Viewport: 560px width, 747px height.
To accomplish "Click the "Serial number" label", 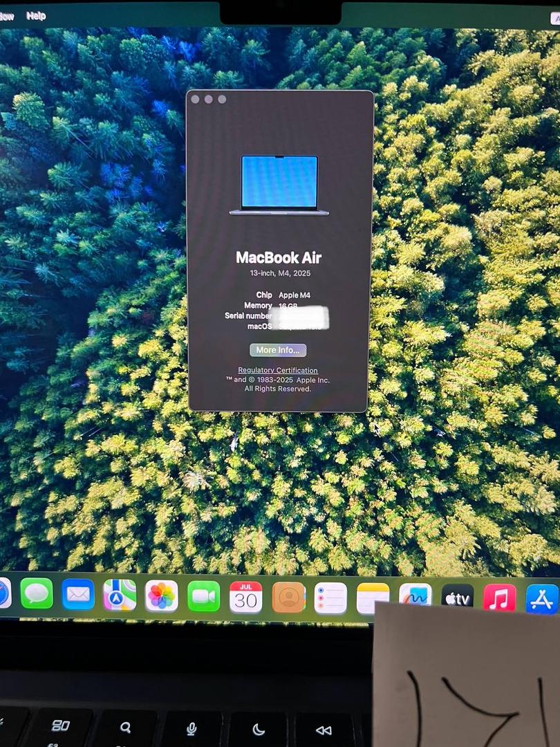I will tap(248, 315).
